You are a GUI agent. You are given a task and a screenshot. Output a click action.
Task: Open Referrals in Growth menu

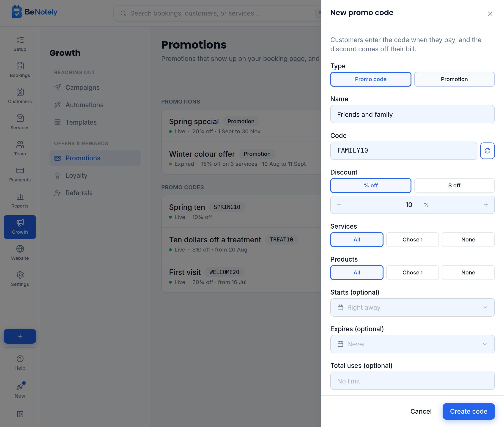pyautogui.click(x=95, y=193)
